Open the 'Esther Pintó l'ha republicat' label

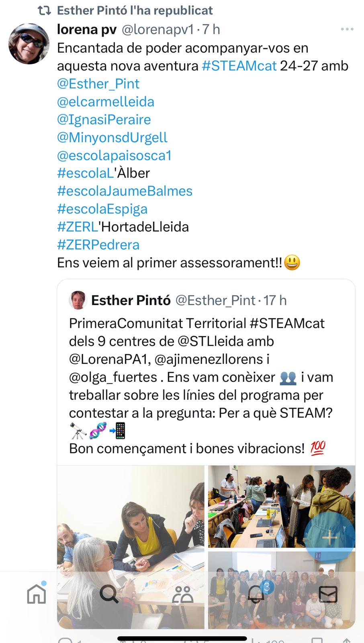[135, 10]
